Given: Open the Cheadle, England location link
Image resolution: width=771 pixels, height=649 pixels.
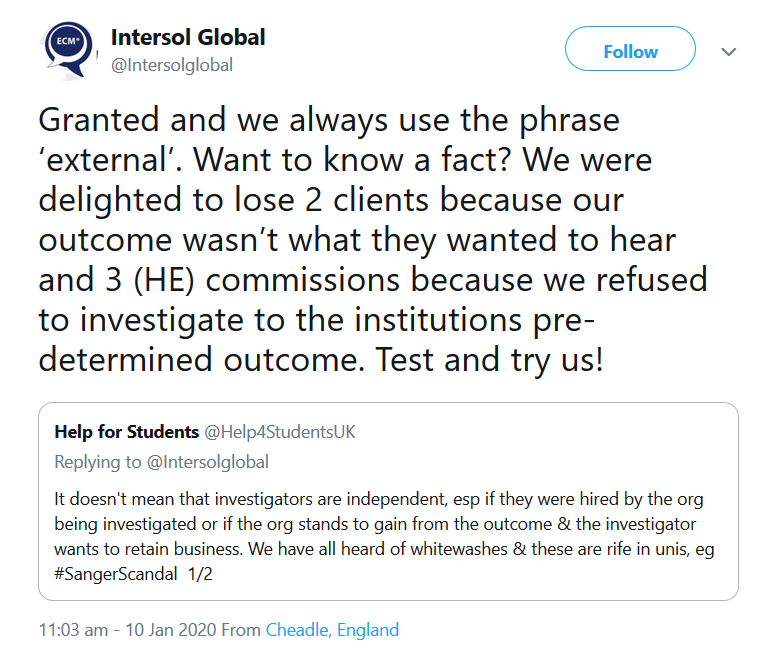Looking at the screenshot, I should [x=332, y=630].
